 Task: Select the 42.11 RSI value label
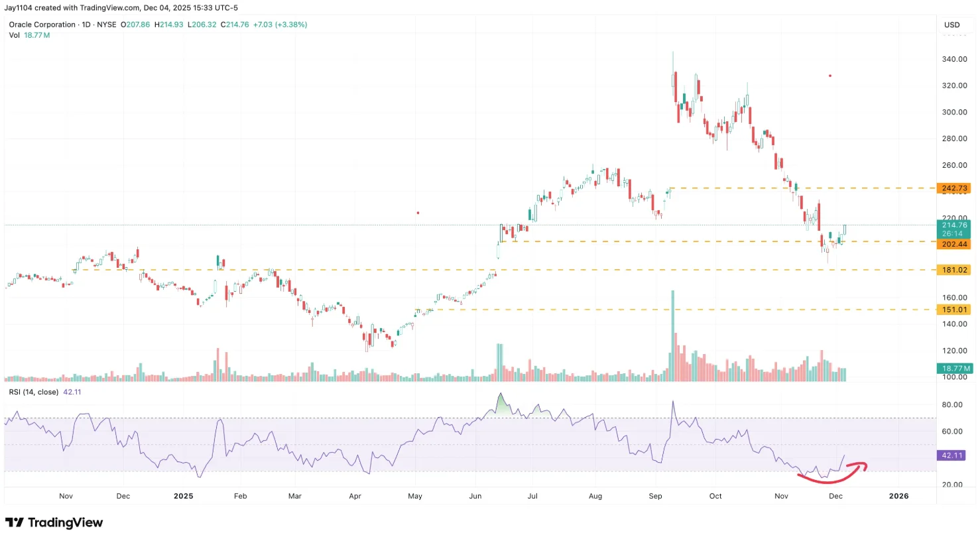point(951,455)
